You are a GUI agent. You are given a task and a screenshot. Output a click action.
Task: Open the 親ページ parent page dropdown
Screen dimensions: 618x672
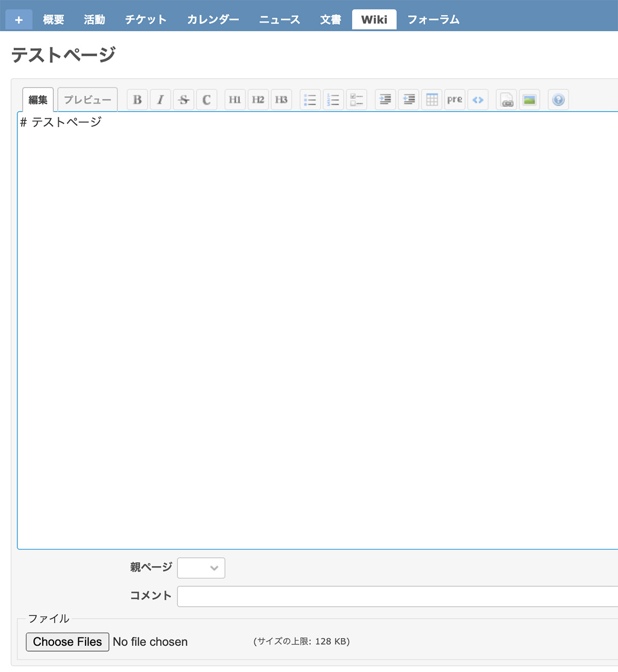pos(201,567)
